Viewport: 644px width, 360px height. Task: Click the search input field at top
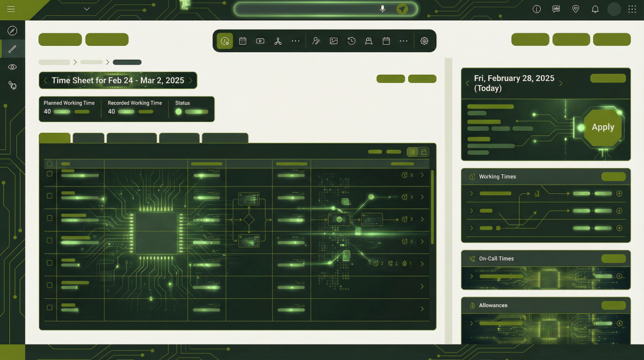[308, 9]
